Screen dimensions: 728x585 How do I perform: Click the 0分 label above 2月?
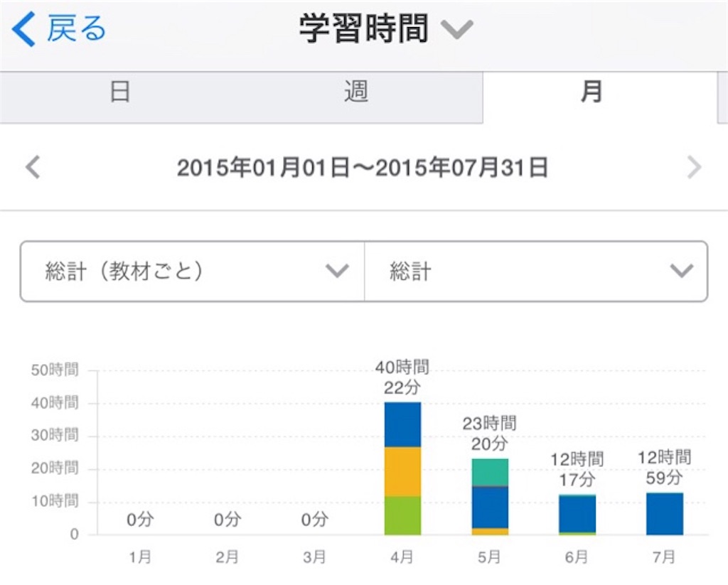pyautogui.click(x=227, y=519)
